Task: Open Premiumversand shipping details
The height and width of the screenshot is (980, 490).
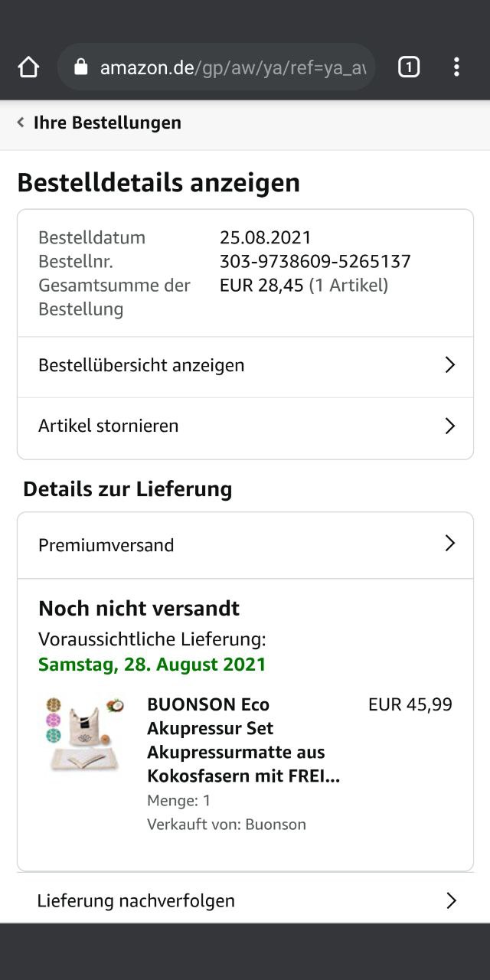Action: coord(245,545)
